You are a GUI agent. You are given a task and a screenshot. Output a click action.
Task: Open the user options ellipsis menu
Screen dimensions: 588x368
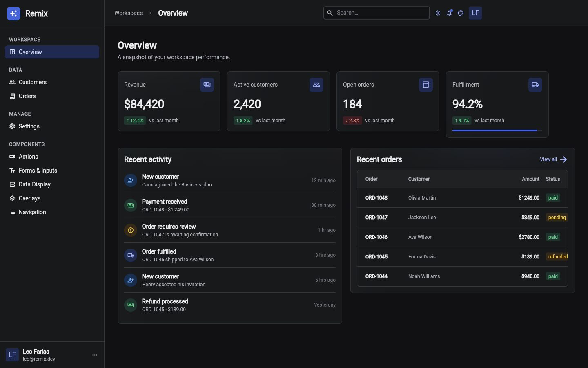point(95,355)
